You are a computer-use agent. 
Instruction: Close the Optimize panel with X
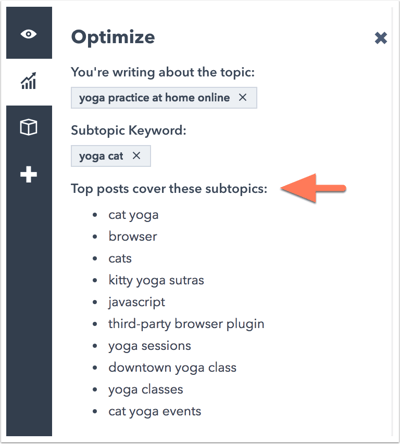[381, 38]
